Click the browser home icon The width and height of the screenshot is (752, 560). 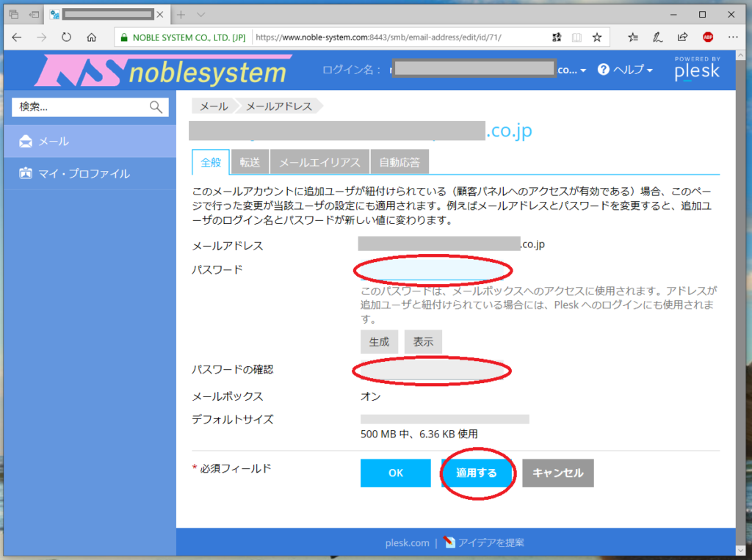(x=91, y=37)
